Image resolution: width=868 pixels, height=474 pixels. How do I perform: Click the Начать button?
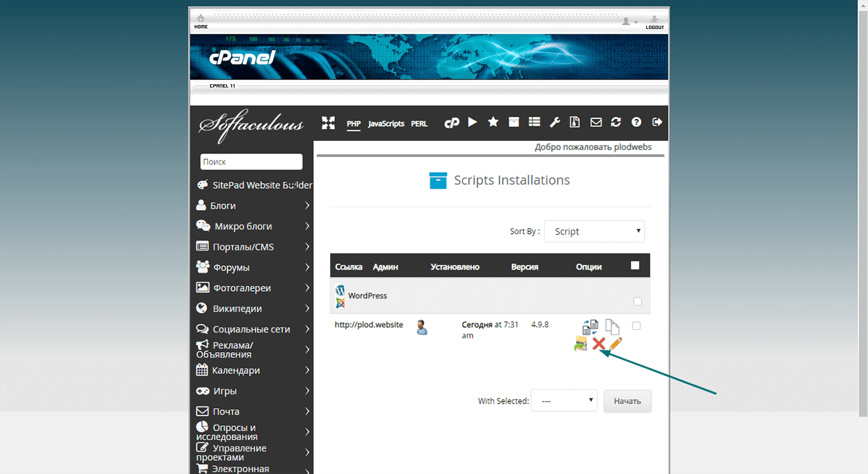point(627,401)
